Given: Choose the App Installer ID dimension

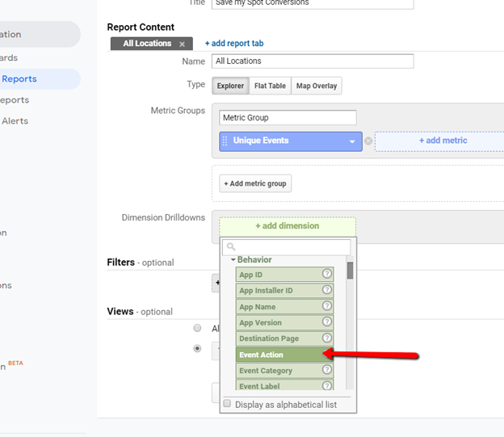Looking at the screenshot, I should click(284, 291).
